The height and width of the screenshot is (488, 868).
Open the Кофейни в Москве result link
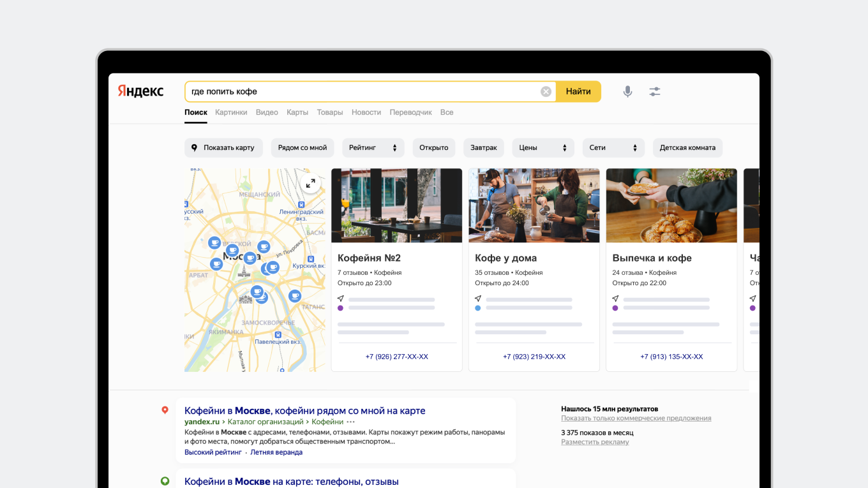(x=304, y=411)
